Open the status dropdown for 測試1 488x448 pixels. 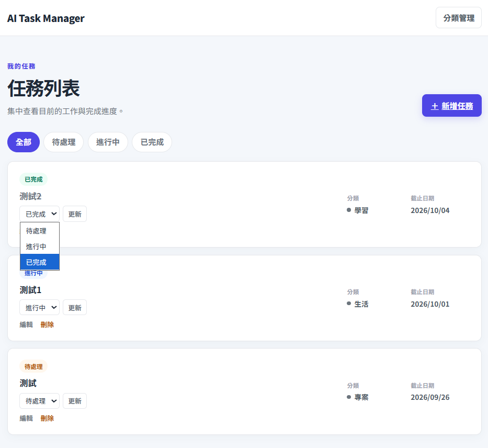[40, 308]
